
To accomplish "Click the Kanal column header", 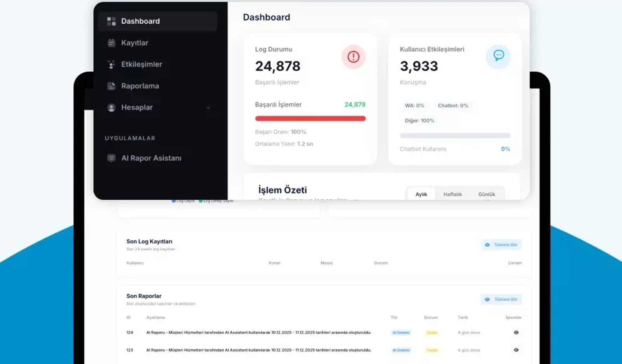I will click(274, 263).
